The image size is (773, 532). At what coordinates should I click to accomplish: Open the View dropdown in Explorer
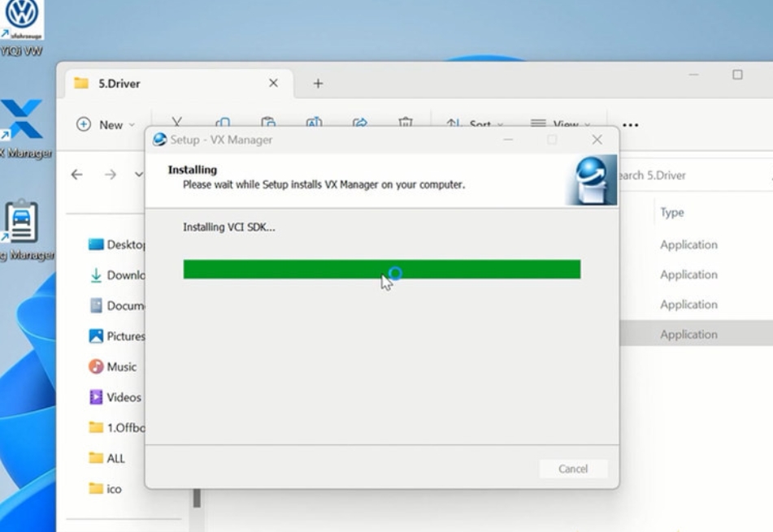(x=561, y=123)
